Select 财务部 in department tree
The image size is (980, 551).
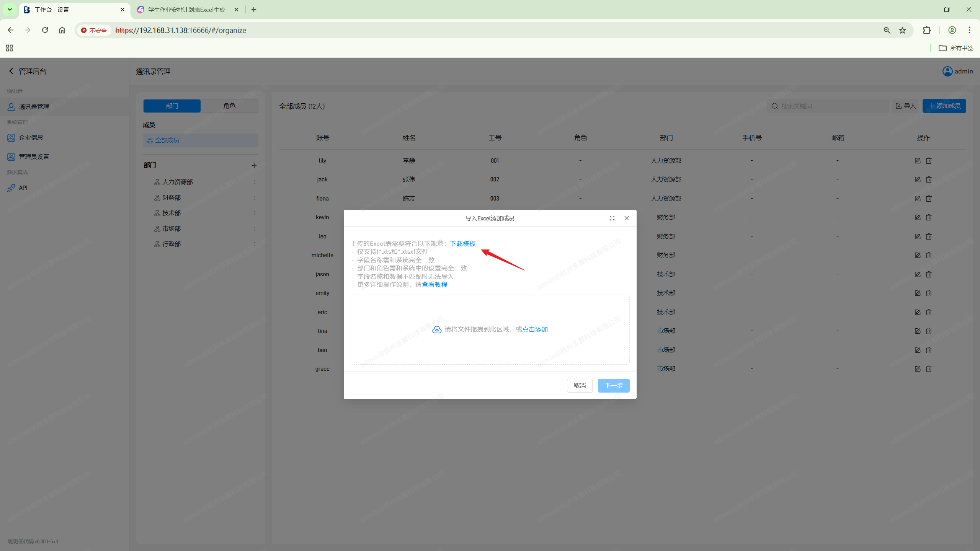[171, 198]
